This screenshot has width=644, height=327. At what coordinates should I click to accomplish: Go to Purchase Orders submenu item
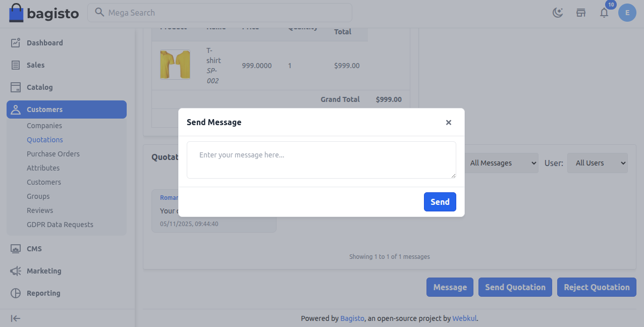coord(53,154)
